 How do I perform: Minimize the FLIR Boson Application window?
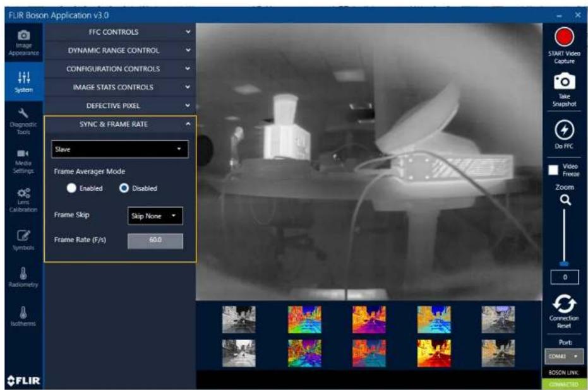(x=559, y=16)
